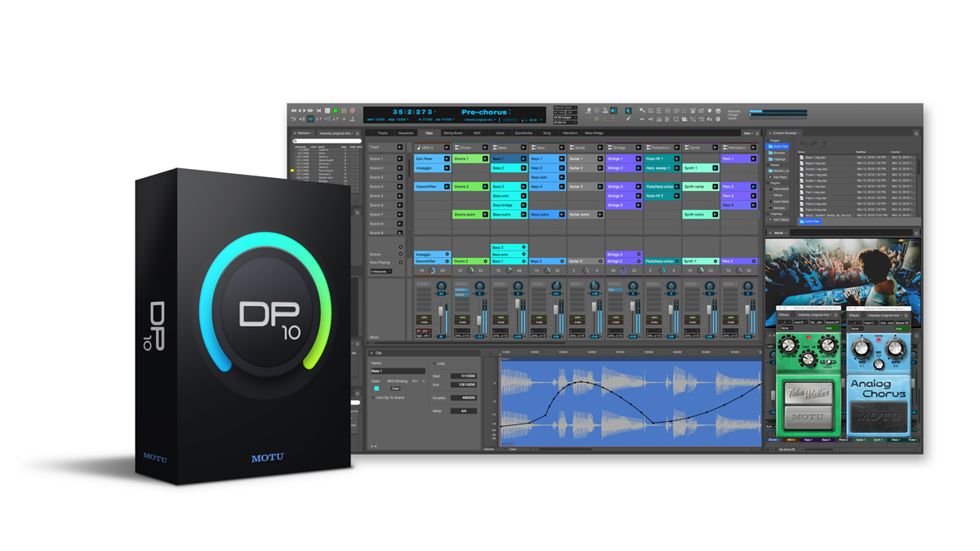Open the Content Browser panel menu

(x=916, y=132)
